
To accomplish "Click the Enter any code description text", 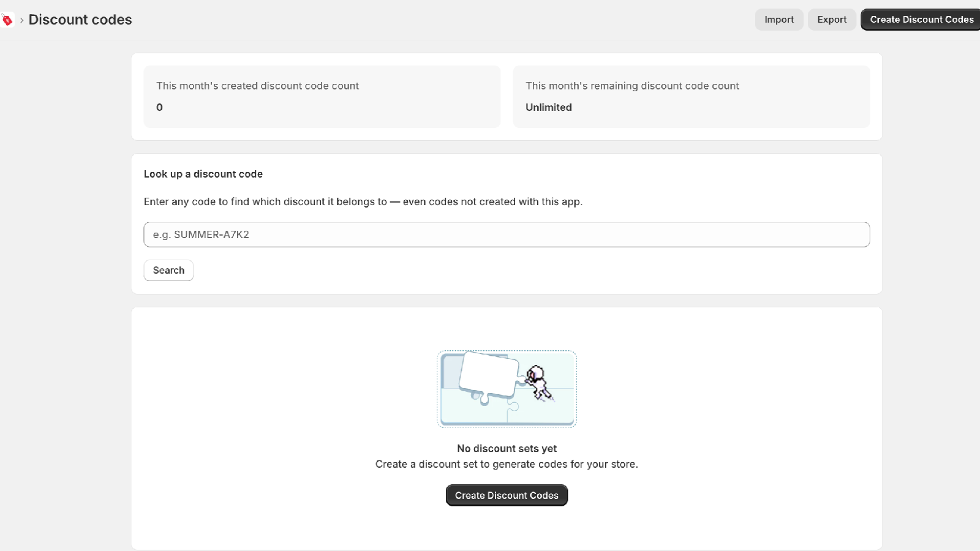I will point(363,201).
